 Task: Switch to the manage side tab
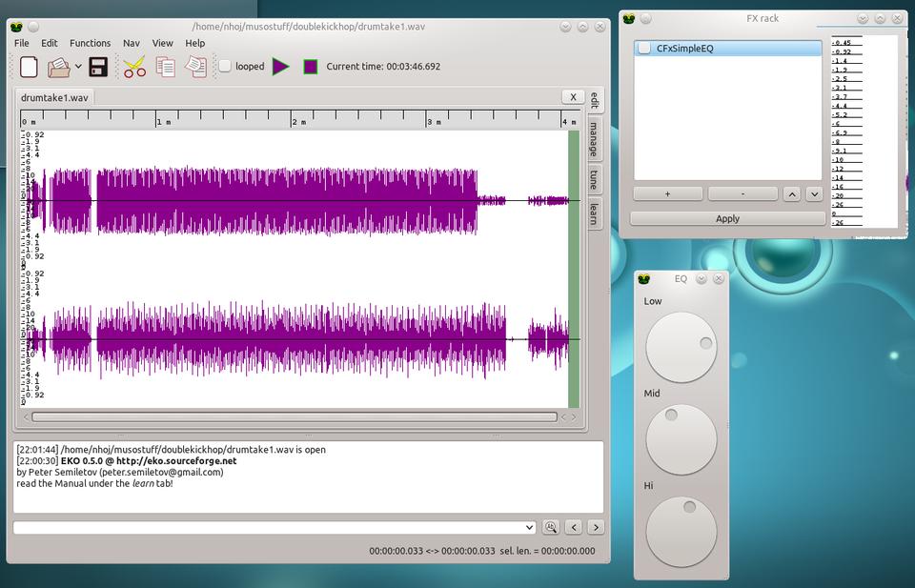point(593,139)
